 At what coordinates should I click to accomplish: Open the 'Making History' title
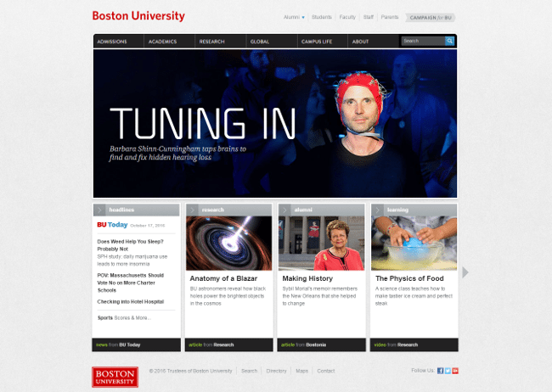point(307,278)
